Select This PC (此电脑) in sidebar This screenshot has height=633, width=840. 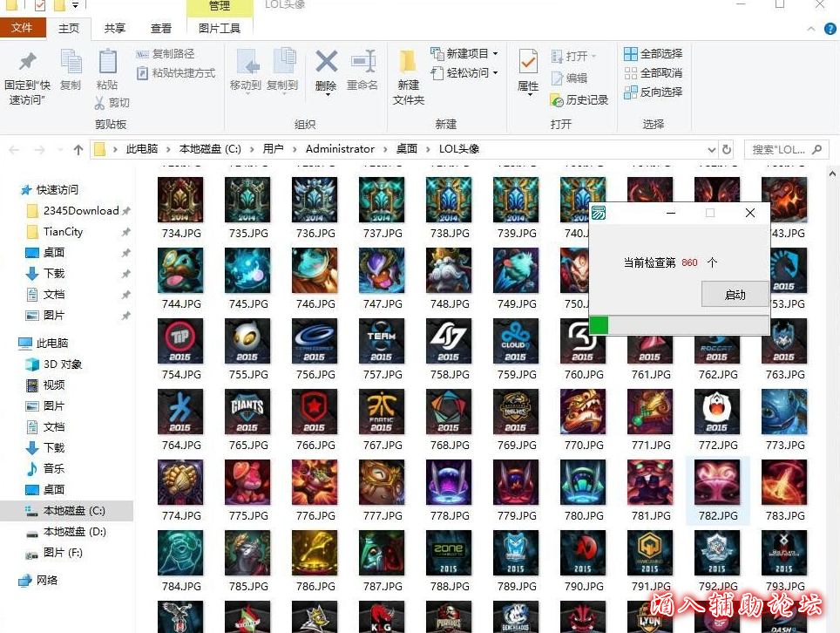coord(44,343)
